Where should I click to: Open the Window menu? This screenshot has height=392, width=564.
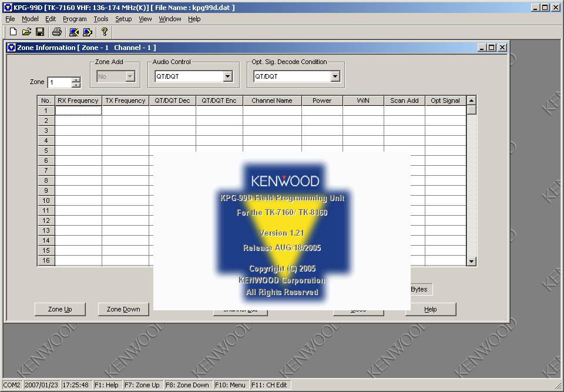pyautogui.click(x=170, y=19)
